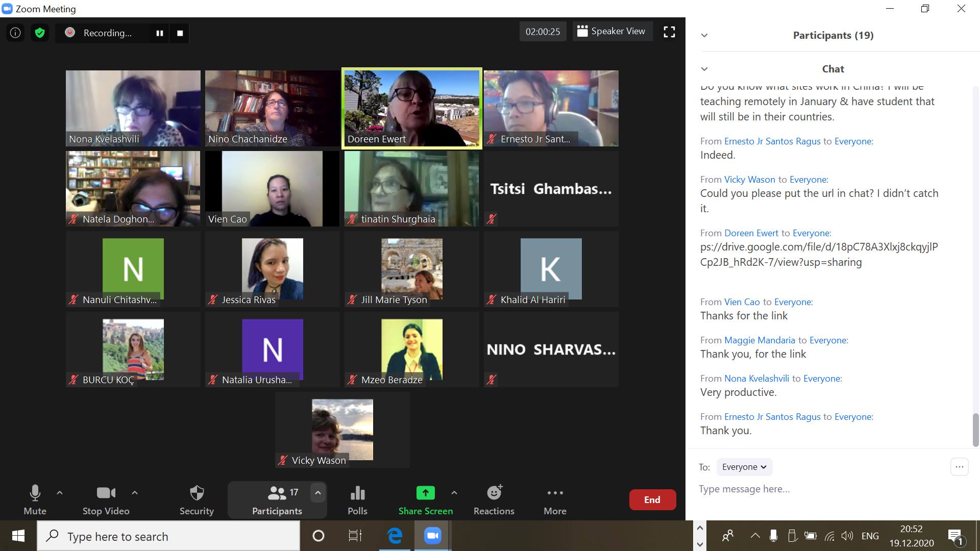This screenshot has width=980, height=551.
Task: Expand audio options arrow next to Mute
Action: point(60,493)
